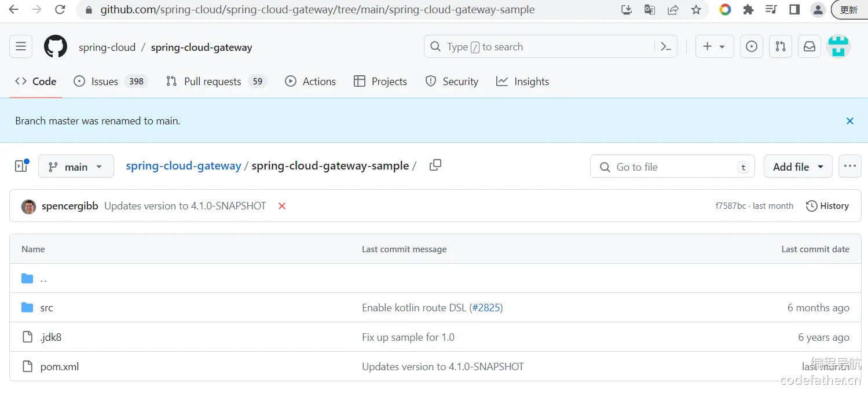
Task: Go to GitHub homepage via Octocat logo
Action: tap(56, 46)
